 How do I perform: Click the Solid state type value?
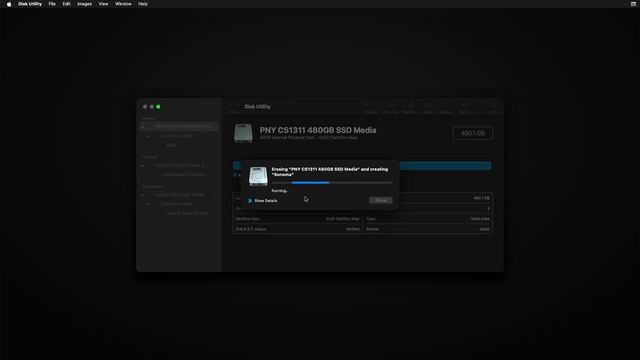click(x=480, y=219)
